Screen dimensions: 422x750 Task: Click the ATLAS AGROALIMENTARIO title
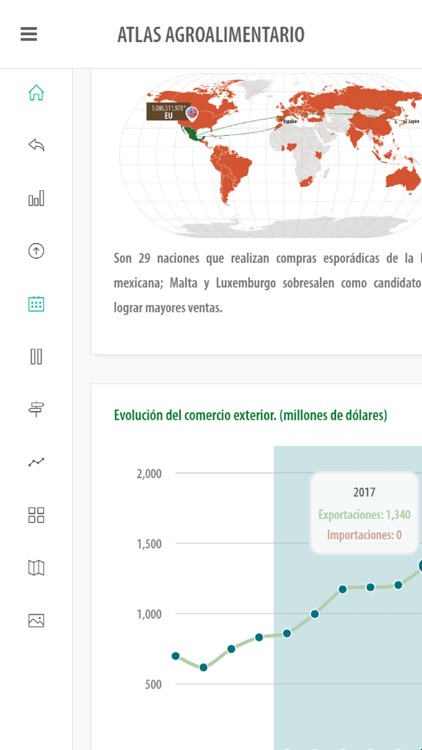click(211, 35)
